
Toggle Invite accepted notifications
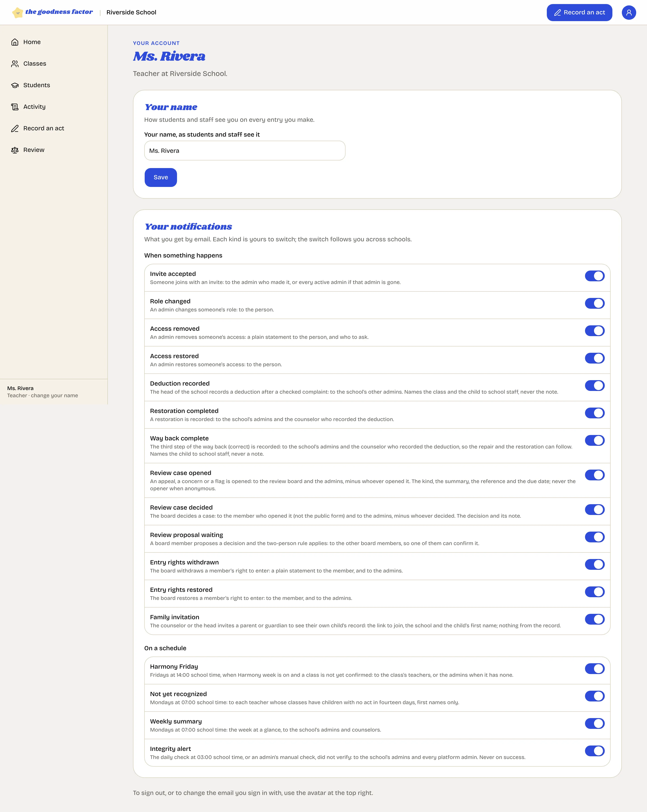(594, 276)
